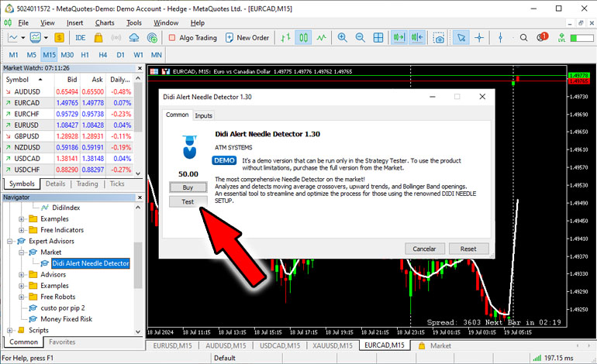This screenshot has height=364, width=597.
Task: Click the New Order button
Action: click(x=247, y=38)
